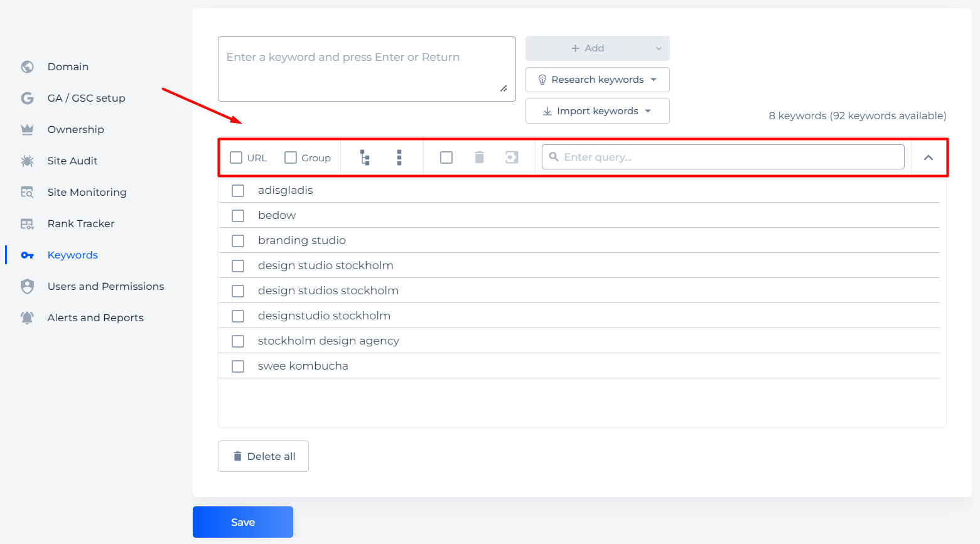This screenshot has height=544, width=980.
Task: Click the Delete all button
Action: click(x=263, y=456)
